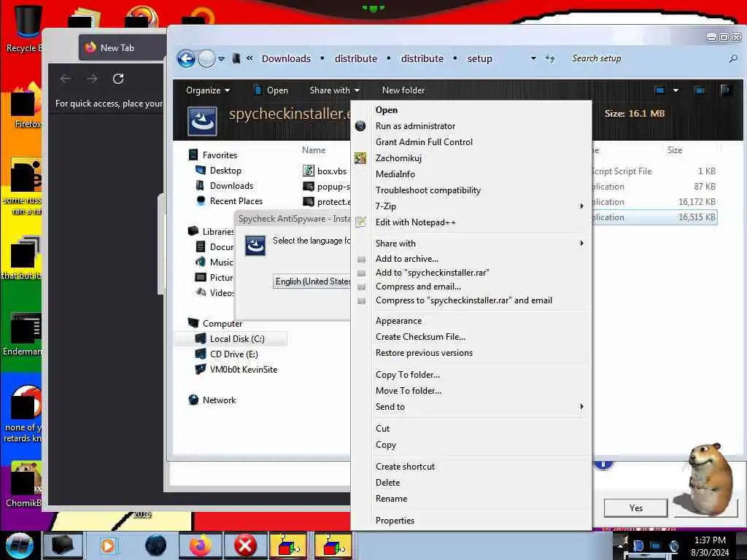Click the Explorer forward arrow button

point(206,58)
